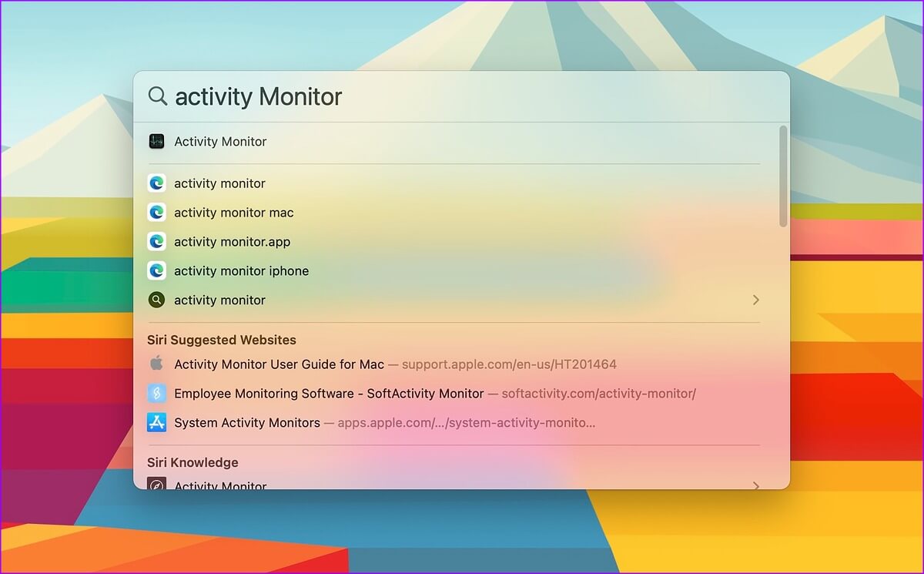This screenshot has height=574, width=924.
Task: Expand chevron on Siri Knowledge Activity Monitor row
Action: point(755,485)
